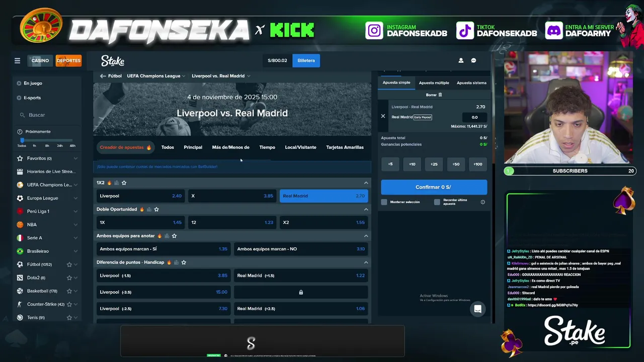Open the DEPORTES section
The height and width of the screenshot is (362, 644).
point(68,60)
